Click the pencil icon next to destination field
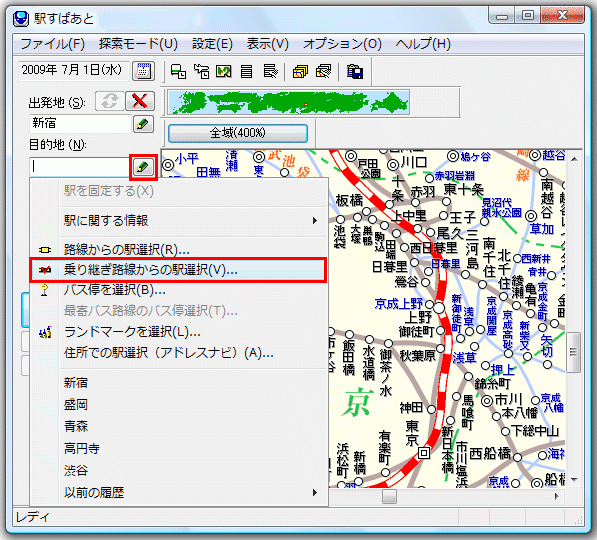Viewport: 597px width, 540px height. 143,167
